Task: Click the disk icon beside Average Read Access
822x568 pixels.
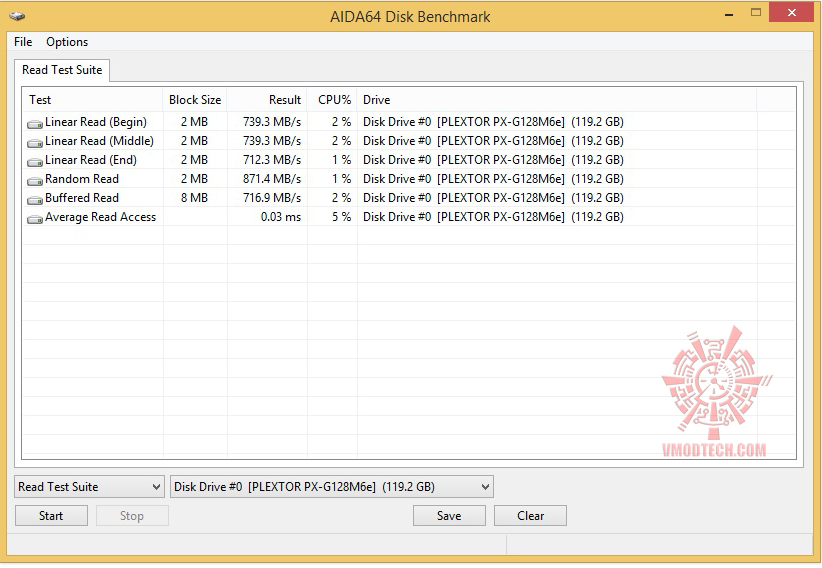Action: coord(35,219)
